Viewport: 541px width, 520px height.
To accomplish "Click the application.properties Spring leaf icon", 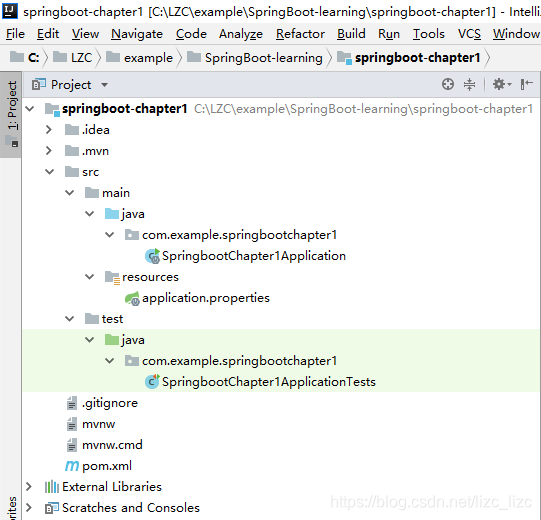I will tap(132, 298).
